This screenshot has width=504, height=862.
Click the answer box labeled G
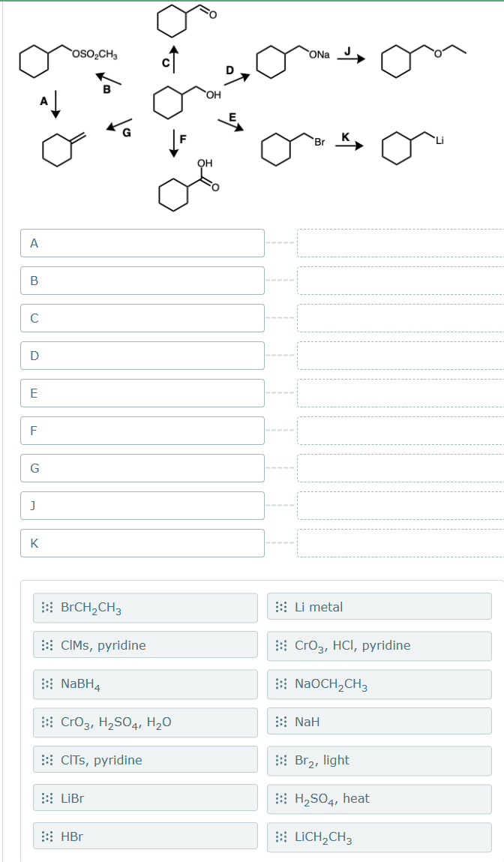tap(142, 467)
